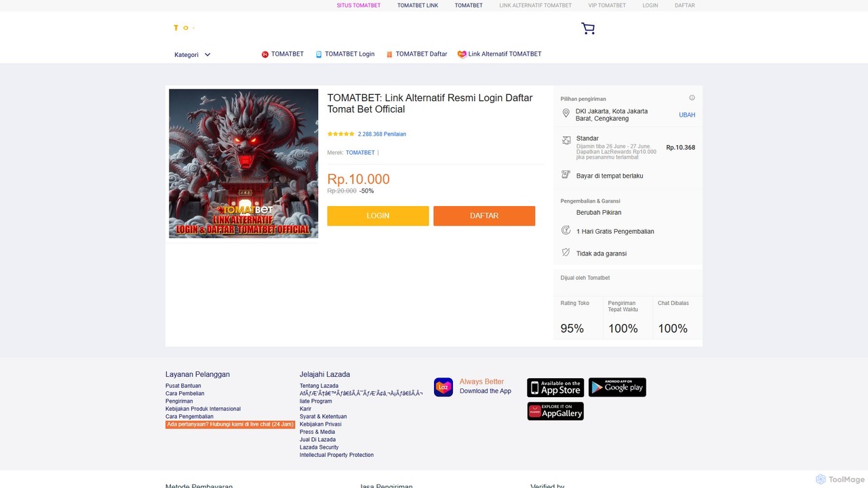Click the Bayar di tempat berlaku text
Screen dimensions: 868x488
610,176
